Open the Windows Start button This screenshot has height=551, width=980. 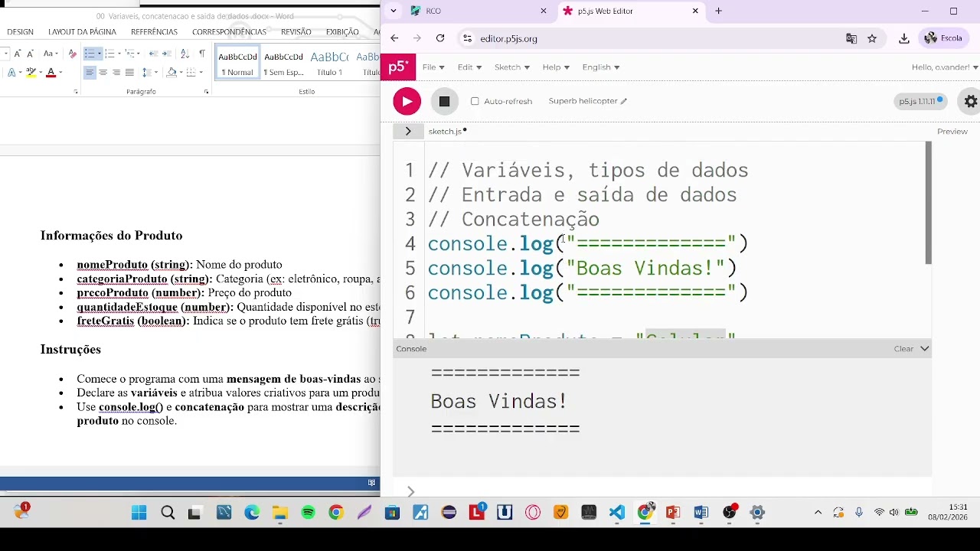tap(139, 513)
